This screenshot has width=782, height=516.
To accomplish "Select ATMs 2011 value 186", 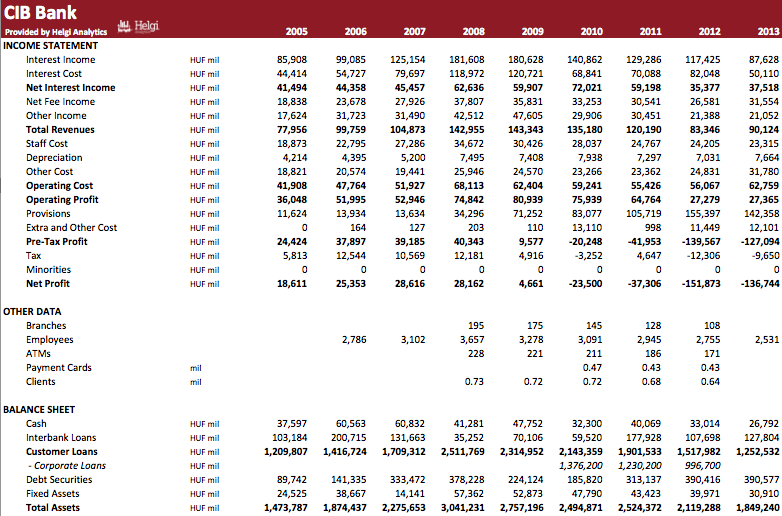I will [x=653, y=353].
